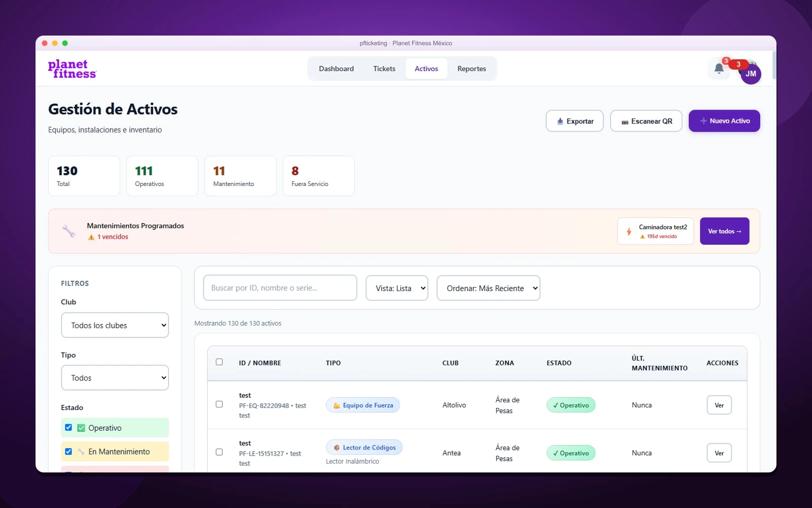Click the QR scanner icon on Escanear QR

pos(625,122)
